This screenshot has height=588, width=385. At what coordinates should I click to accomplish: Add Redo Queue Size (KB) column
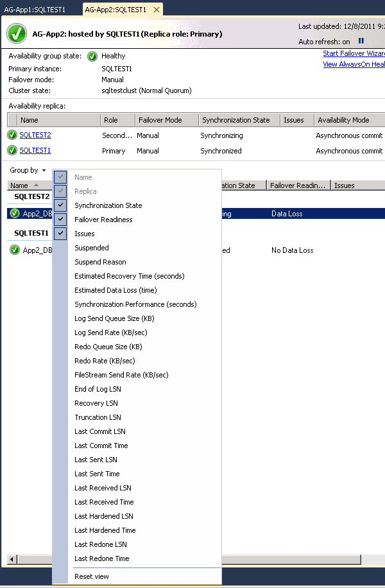(x=108, y=347)
